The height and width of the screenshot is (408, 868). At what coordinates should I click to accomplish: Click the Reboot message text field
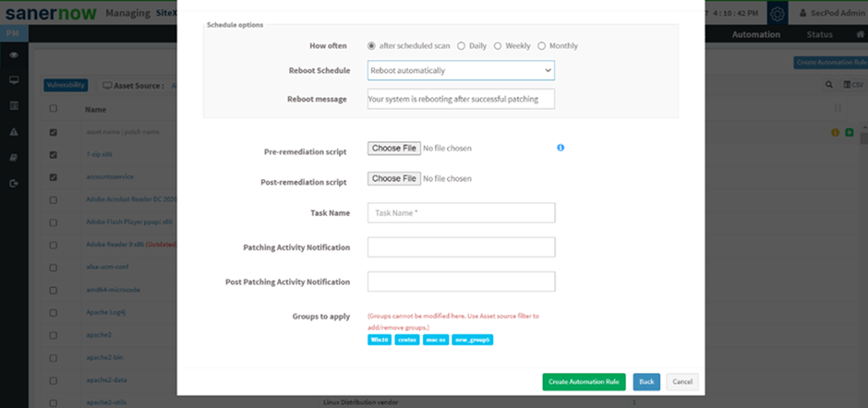pos(461,99)
